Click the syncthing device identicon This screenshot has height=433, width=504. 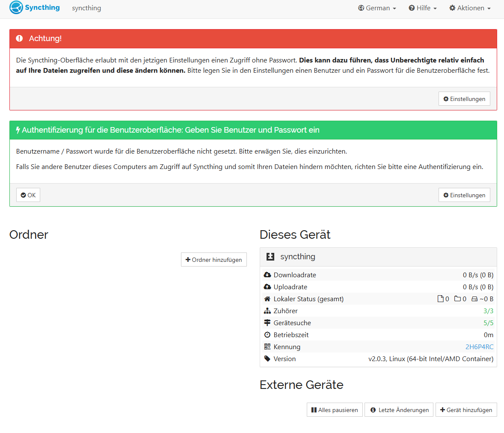(270, 257)
